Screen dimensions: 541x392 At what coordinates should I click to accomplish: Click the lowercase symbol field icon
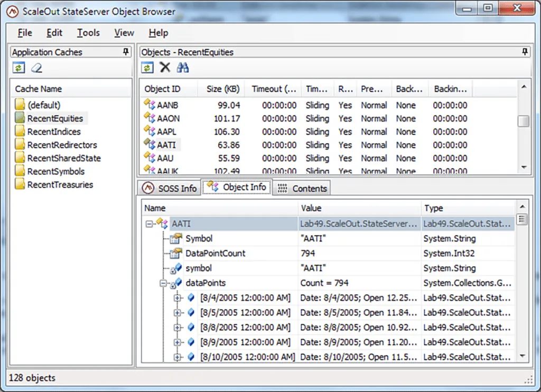[x=176, y=268]
